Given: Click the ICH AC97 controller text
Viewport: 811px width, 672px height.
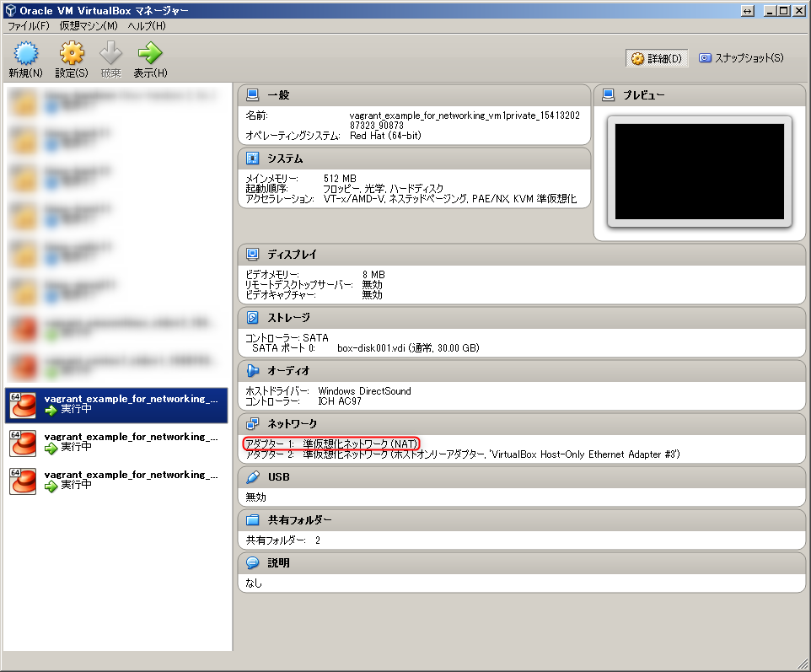Looking at the screenshot, I should coord(339,401).
